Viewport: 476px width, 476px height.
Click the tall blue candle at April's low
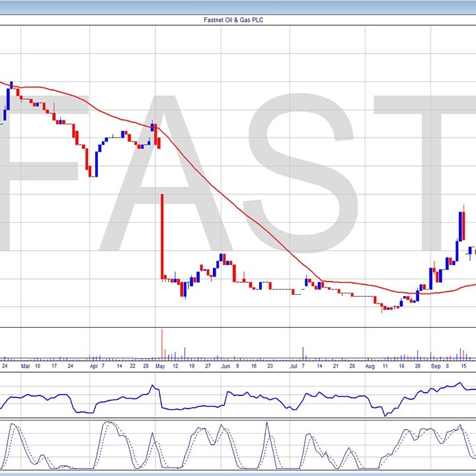pos(97,163)
